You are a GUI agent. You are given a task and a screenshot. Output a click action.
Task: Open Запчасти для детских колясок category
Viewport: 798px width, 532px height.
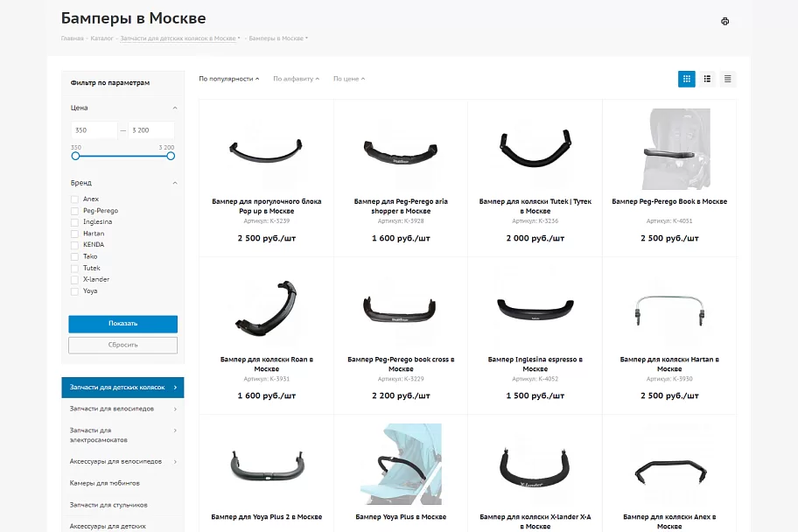click(122, 388)
